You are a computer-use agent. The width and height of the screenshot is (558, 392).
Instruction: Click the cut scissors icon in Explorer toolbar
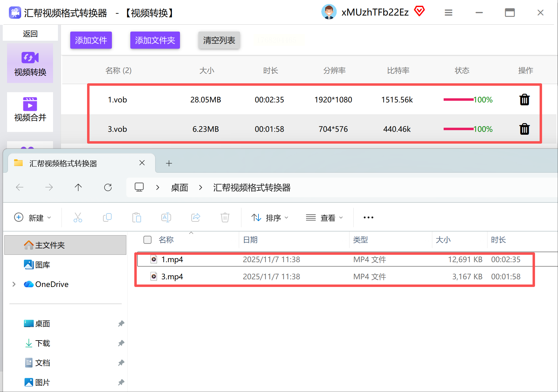coord(78,217)
